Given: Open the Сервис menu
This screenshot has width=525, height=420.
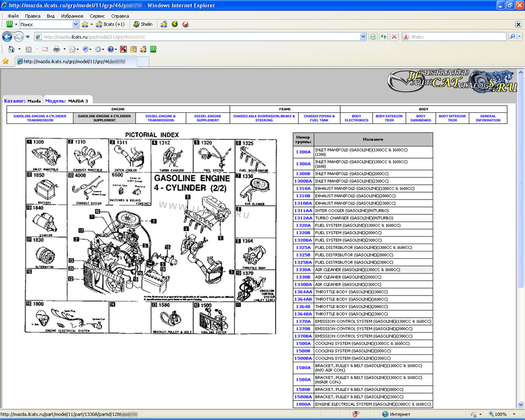Looking at the screenshot, I should coord(97,16).
